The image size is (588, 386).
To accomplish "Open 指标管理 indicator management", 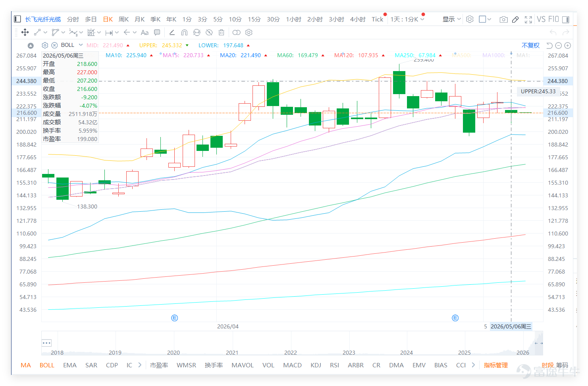I will tap(495, 365).
